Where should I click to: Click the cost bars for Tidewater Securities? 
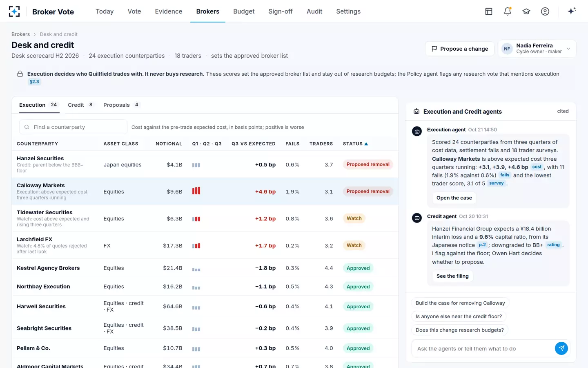tap(196, 219)
